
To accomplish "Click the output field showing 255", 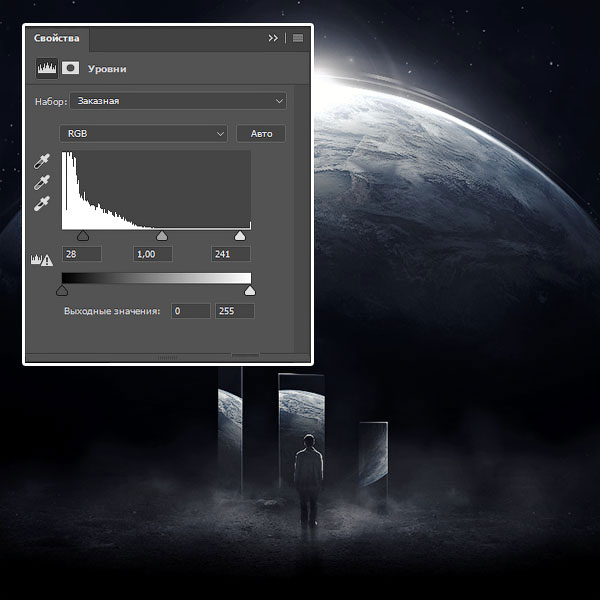I will [x=235, y=311].
